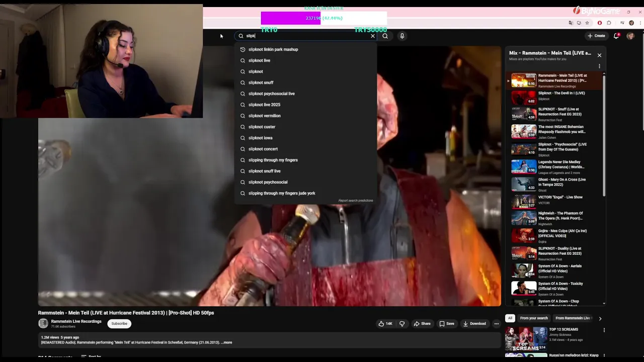Pick the 'slipknot psychosocial live' suggestion
This screenshot has height=362, width=644.
[x=305, y=94]
